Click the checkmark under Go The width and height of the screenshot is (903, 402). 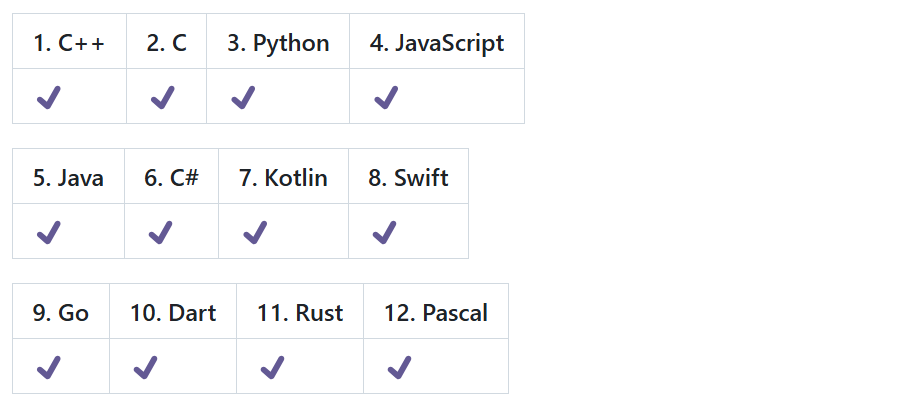pyautogui.click(x=49, y=367)
